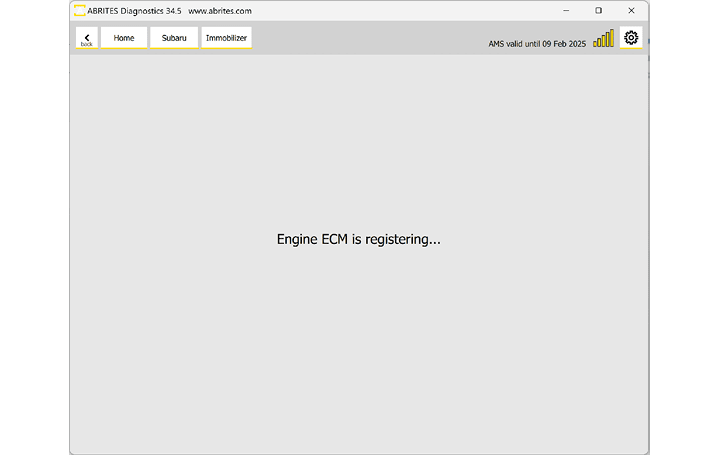The image size is (719, 455).
Task: Click the AMS valid until date text
Action: pos(536,44)
